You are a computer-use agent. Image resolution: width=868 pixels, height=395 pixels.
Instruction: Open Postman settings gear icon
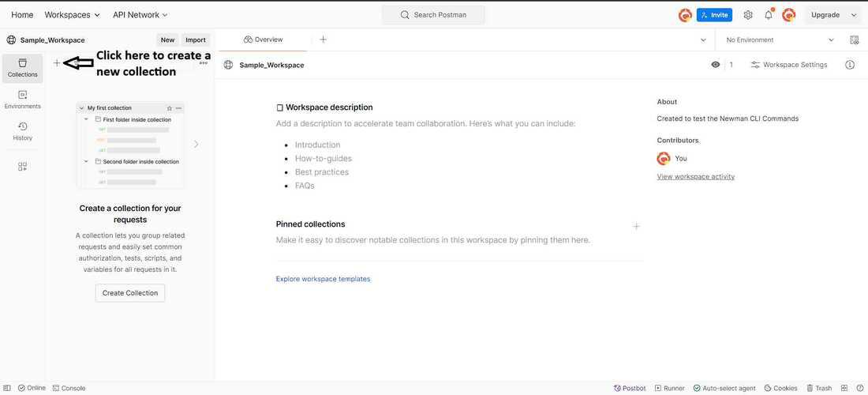click(748, 15)
